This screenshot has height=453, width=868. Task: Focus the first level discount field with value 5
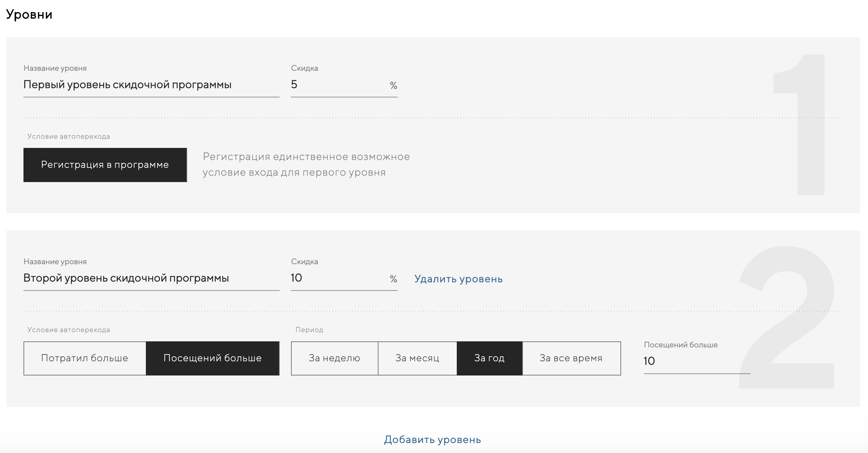(338, 85)
